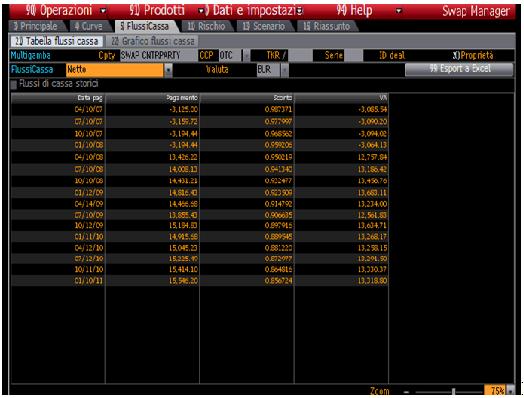Select the Tabella flussi cassa view
524x398 pixels.
click(57, 41)
